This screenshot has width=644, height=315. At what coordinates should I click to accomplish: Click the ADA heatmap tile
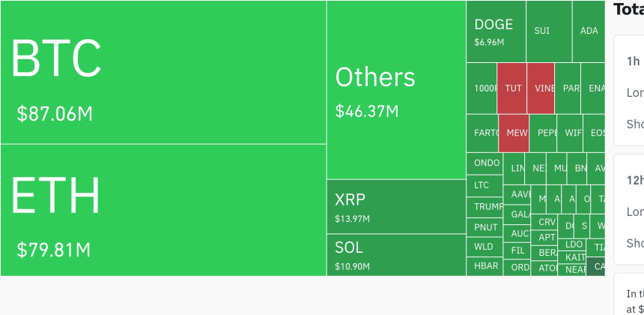point(589,31)
